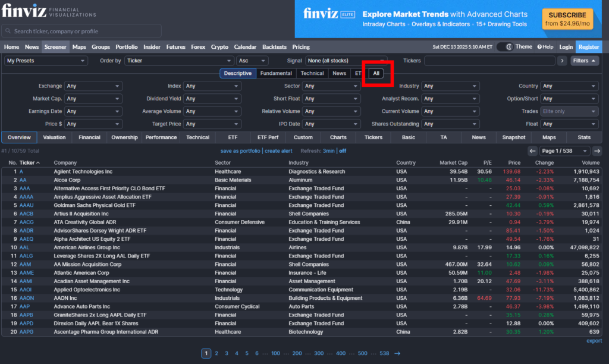Open Market Cap. filter dropdown
Viewport: 609px width, 364px height.
coord(93,99)
